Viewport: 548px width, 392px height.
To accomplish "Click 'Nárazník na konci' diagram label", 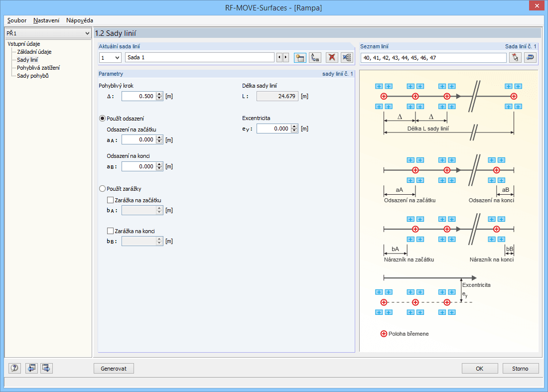I will click(x=492, y=260).
